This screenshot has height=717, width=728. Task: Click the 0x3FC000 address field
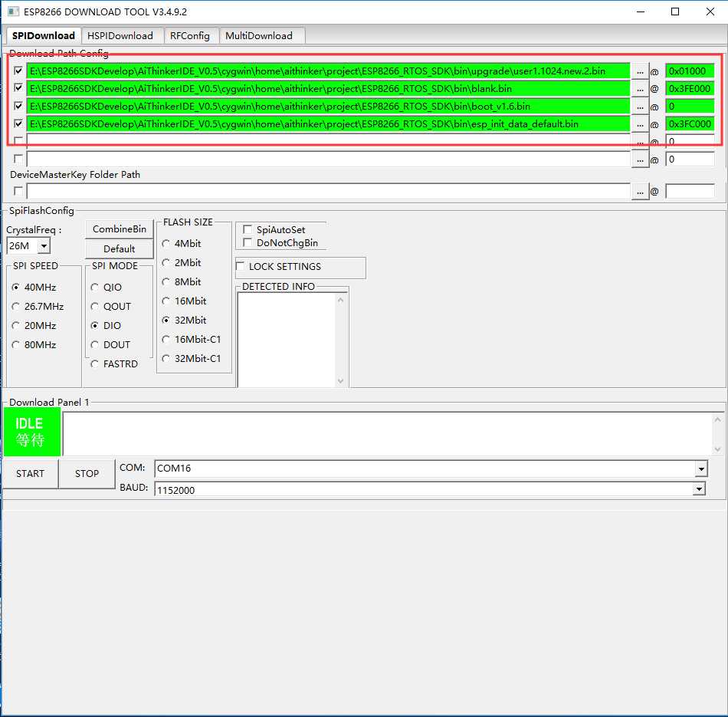pos(690,124)
